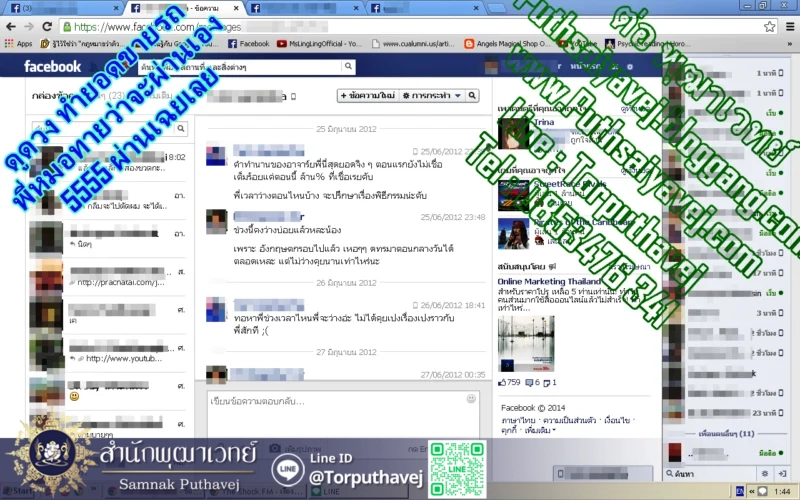Image resolution: width=800 pixels, height=500 pixels.
Task: Click the sponsored ad image
Action: click(x=526, y=344)
